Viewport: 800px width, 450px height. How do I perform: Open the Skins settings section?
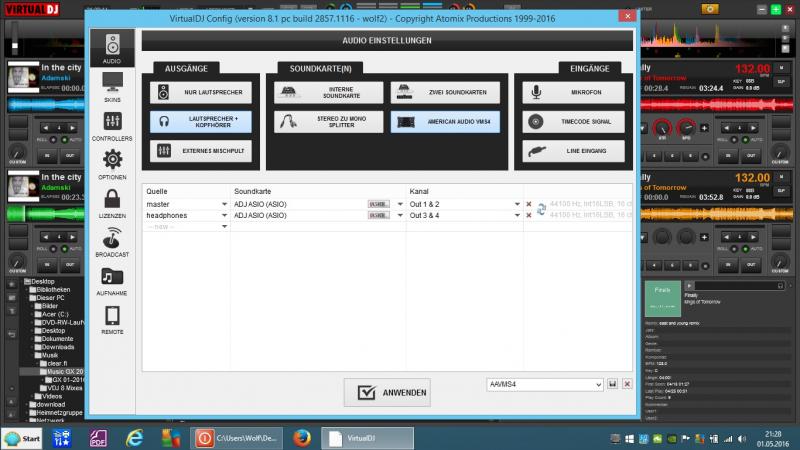(112, 87)
